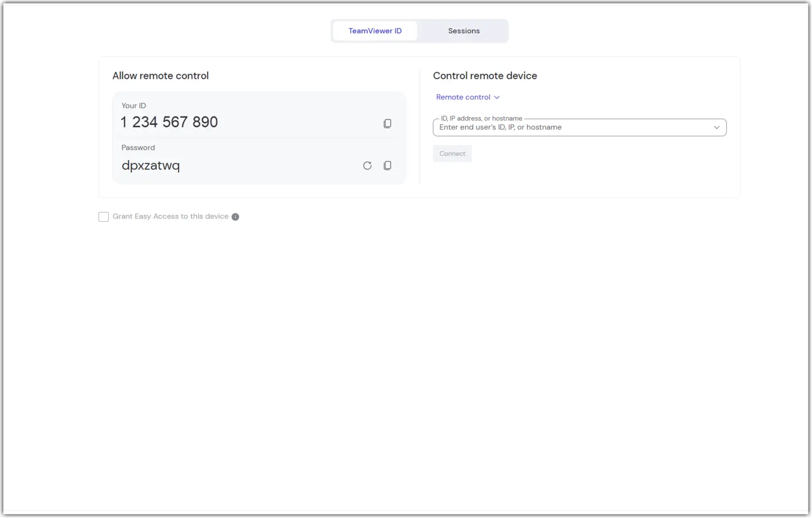Click the Your ID label
The height and width of the screenshot is (518, 812).
[x=134, y=106]
